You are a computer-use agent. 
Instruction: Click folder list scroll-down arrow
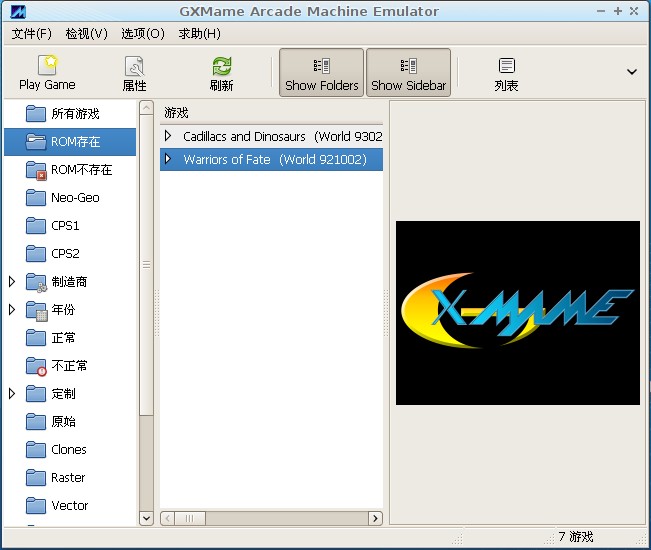pos(146,518)
